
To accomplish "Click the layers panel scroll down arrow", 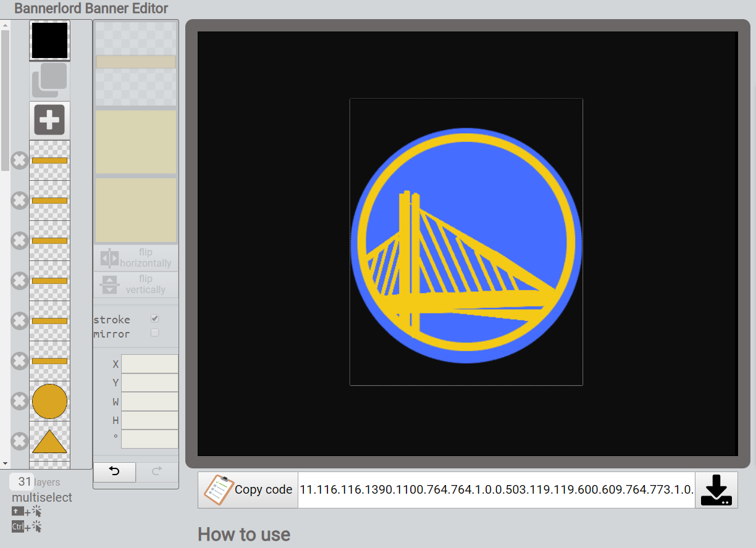I will tap(5, 463).
